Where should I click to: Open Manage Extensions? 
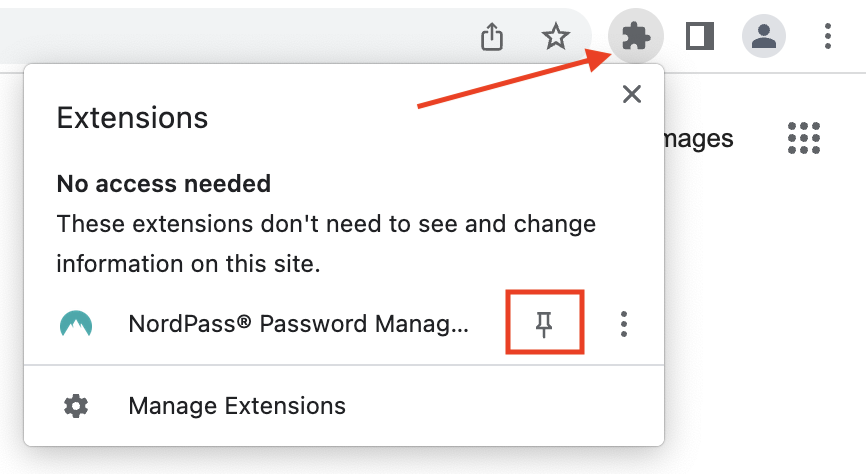(x=237, y=406)
